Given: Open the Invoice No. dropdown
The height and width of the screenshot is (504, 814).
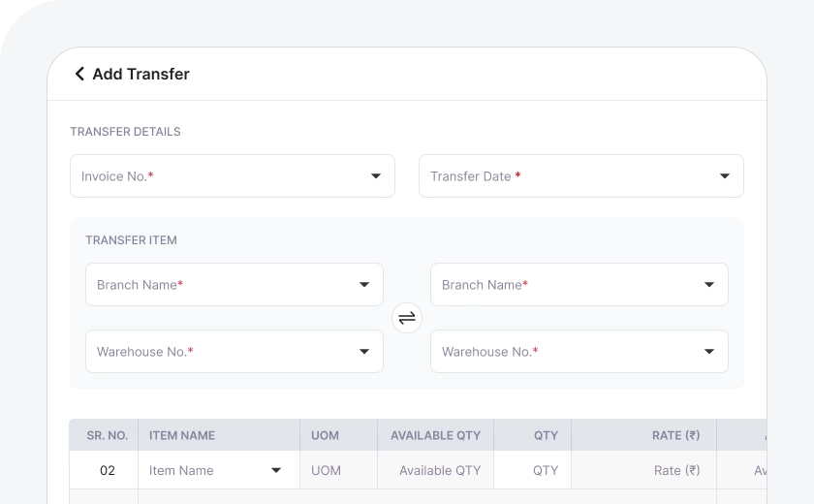Looking at the screenshot, I should coord(233,176).
